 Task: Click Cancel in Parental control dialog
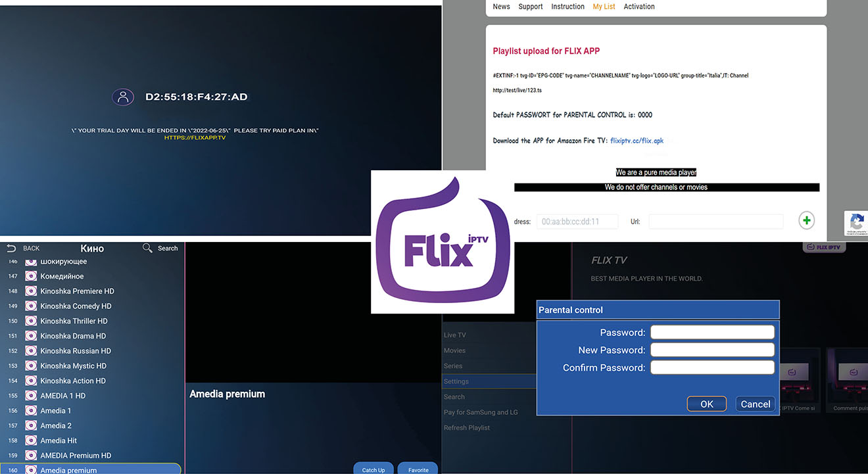click(x=756, y=404)
